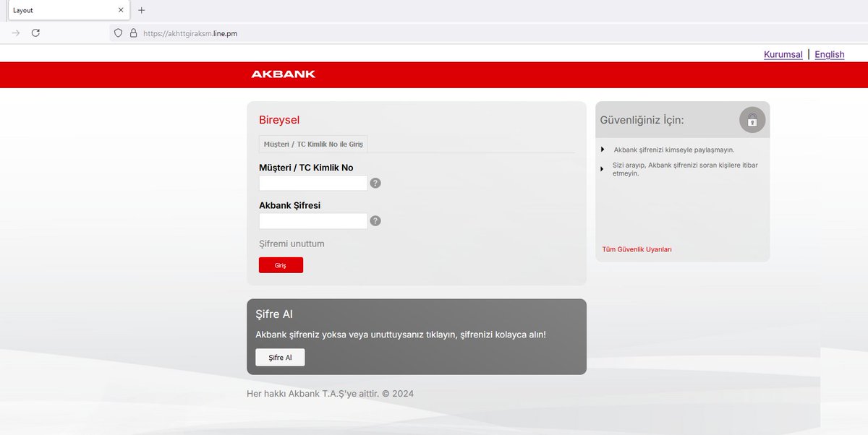Click the browser reload icon

click(x=35, y=33)
